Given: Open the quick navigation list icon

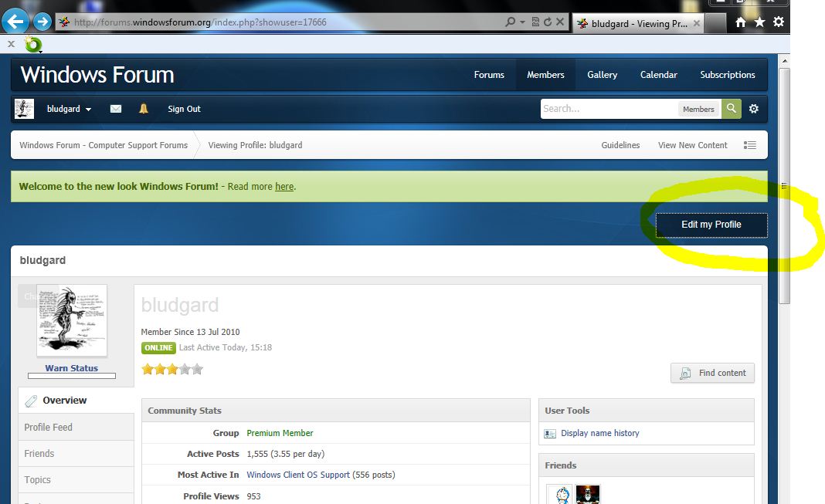Looking at the screenshot, I should 750,145.
